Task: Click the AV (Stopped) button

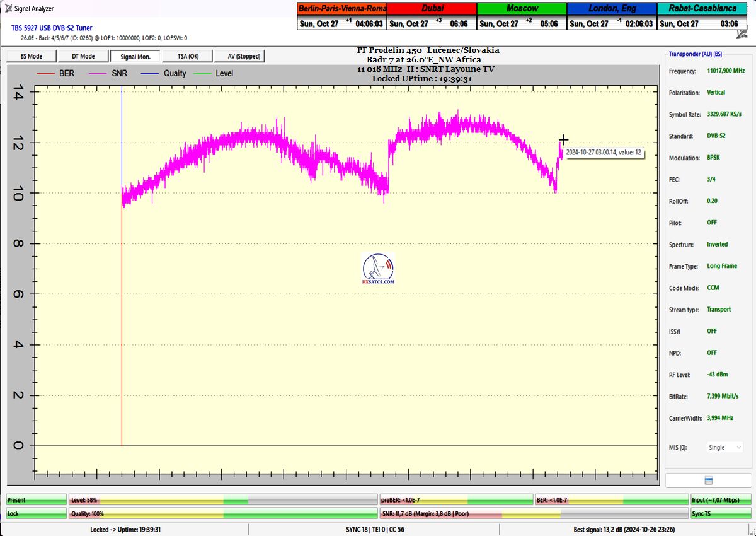Action: (239, 56)
